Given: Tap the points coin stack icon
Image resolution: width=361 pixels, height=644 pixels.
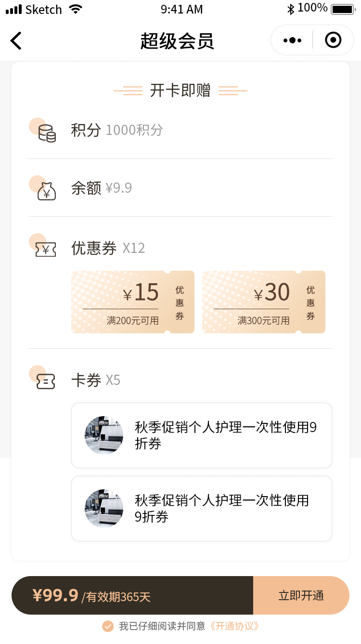Looking at the screenshot, I should click(47, 133).
